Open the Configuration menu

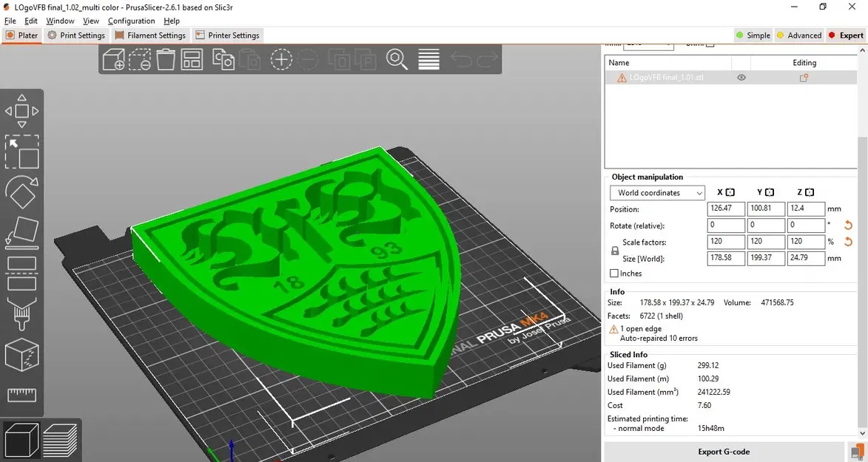tap(131, 21)
